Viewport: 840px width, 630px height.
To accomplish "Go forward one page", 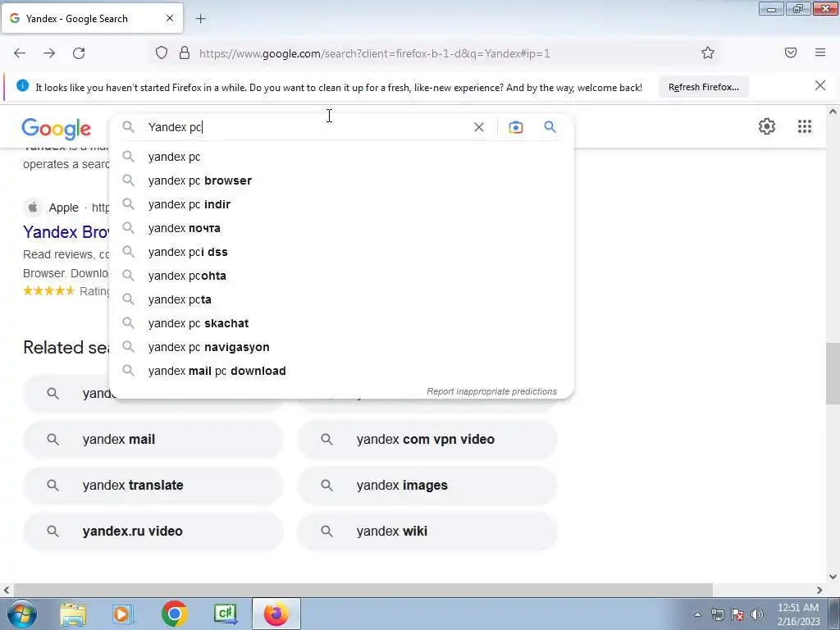I will pyautogui.click(x=49, y=53).
